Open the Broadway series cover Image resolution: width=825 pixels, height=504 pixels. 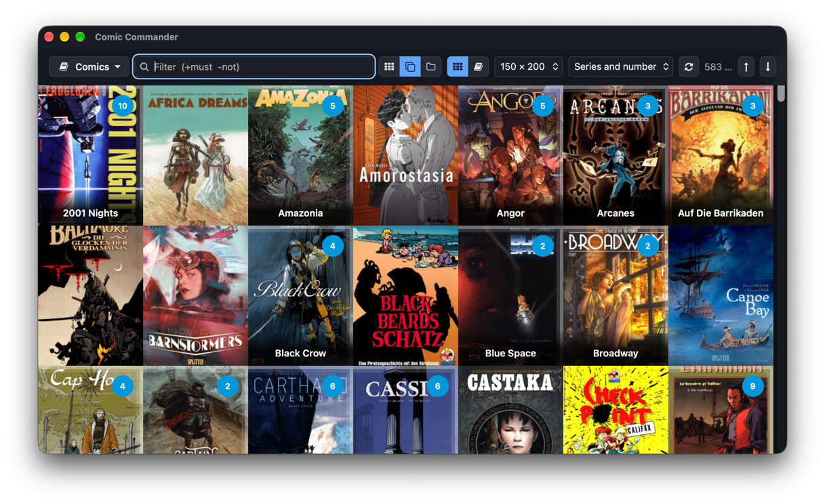tap(616, 295)
